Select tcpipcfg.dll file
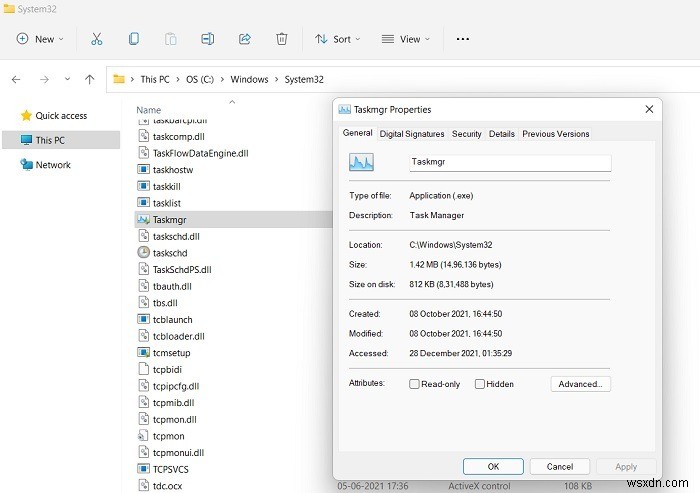The image size is (700, 493). coord(175,386)
